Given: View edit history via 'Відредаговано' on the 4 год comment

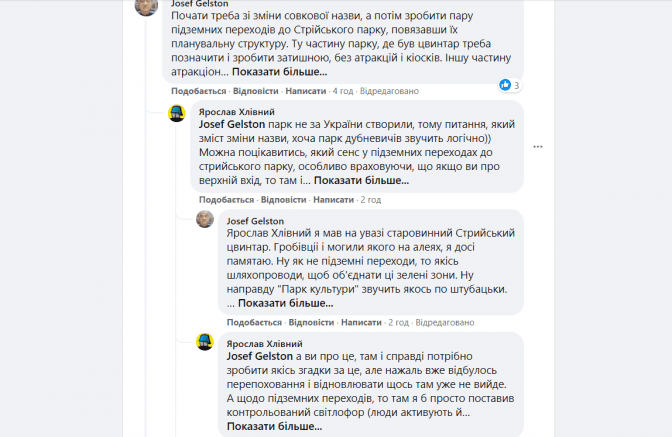Looking at the screenshot, I should (390, 90).
